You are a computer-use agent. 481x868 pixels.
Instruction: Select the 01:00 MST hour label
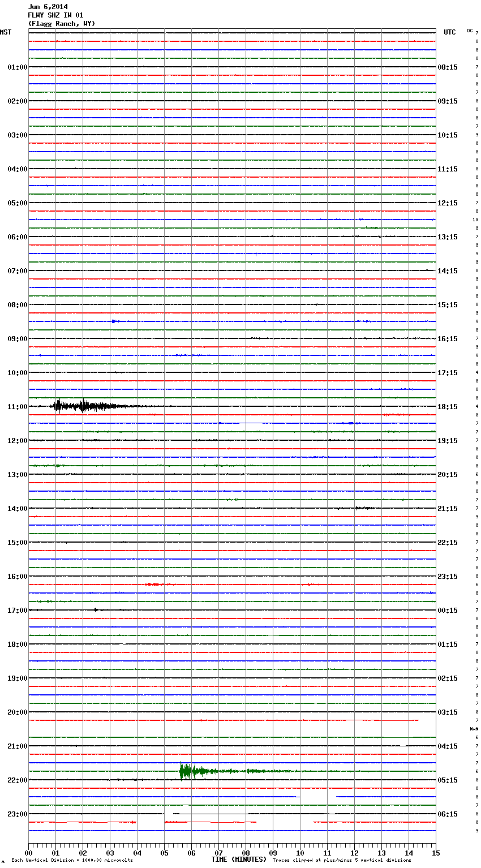(x=18, y=67)
